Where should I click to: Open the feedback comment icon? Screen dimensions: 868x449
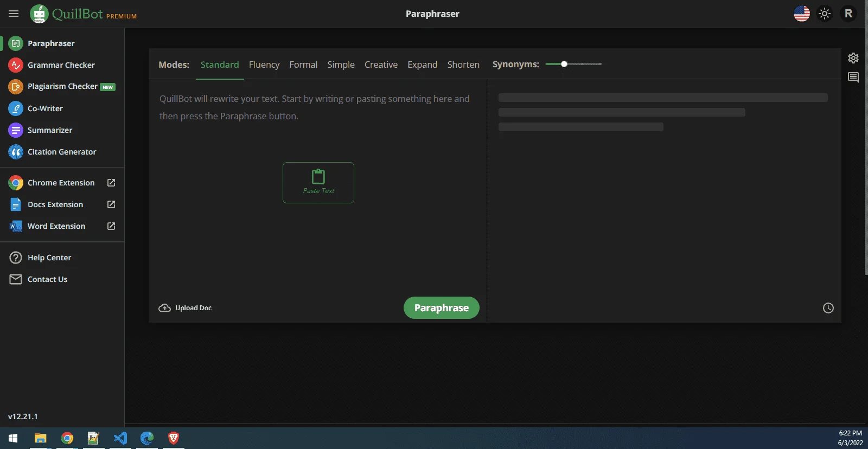(x=853, y=78)
